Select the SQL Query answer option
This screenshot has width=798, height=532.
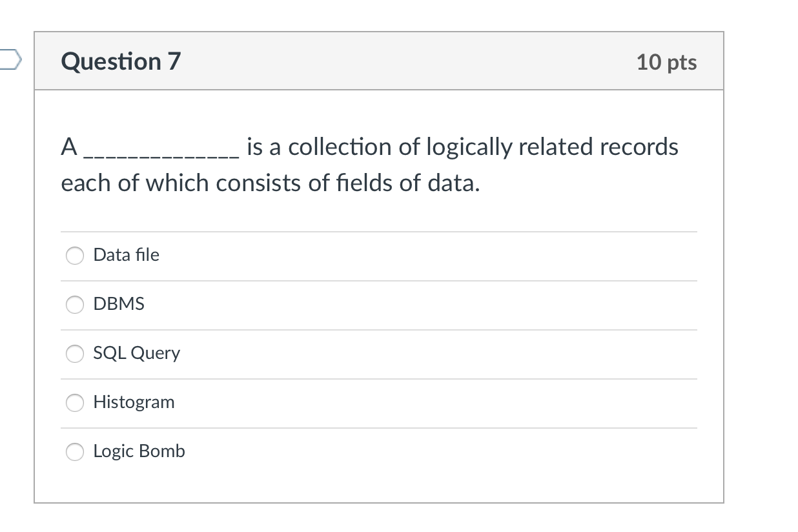point(74,354)
